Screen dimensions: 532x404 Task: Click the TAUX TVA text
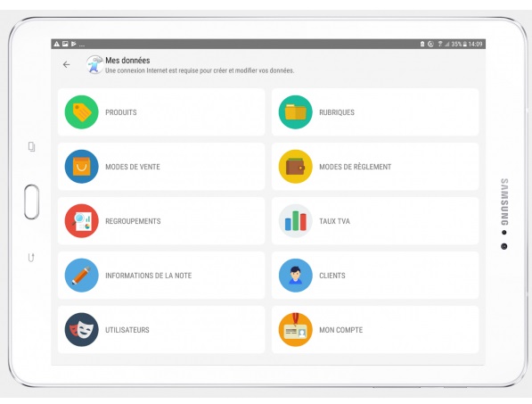click(334, 221)
